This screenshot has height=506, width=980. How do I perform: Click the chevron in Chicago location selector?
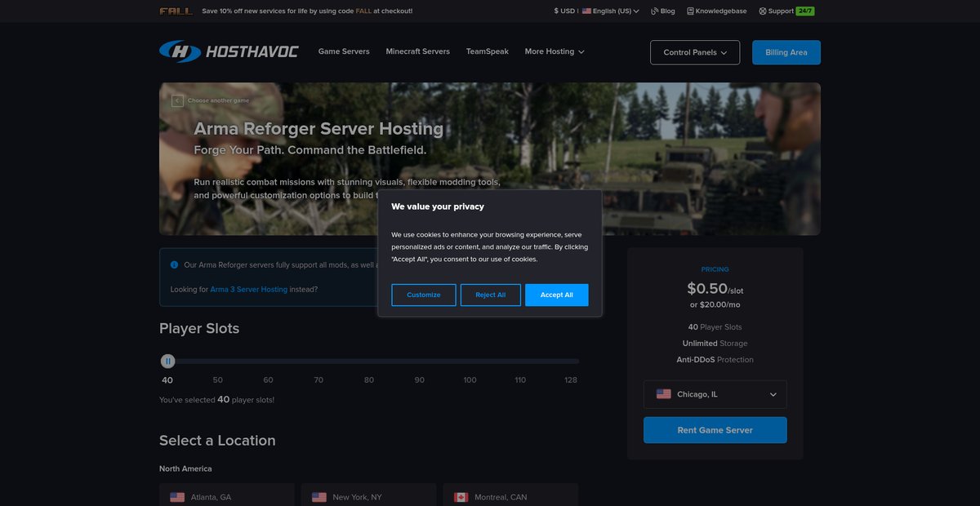pos(773,394)
